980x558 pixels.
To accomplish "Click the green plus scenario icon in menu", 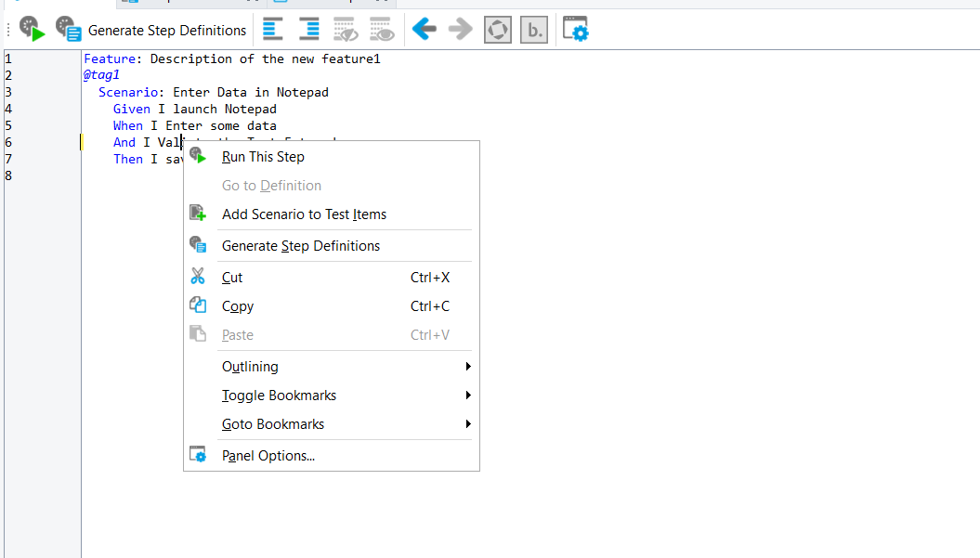I will click(197, 214).
